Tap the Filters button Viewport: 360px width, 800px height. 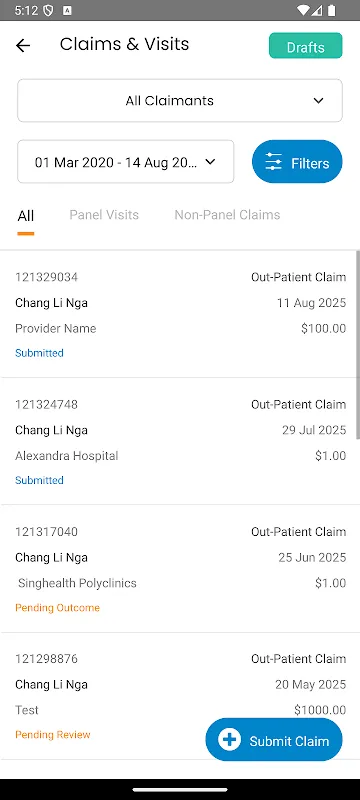pyautogui.click(x=297, y=162)
